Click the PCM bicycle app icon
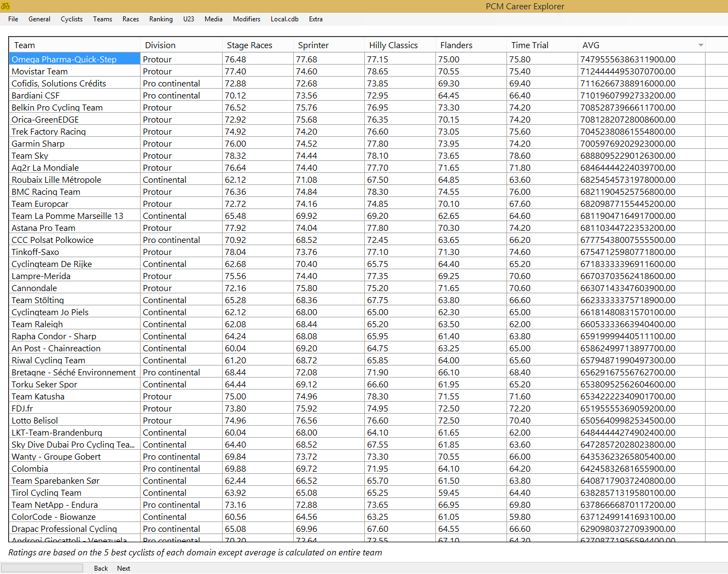This screenshot has height=574, width=728. tap(5, 6)
